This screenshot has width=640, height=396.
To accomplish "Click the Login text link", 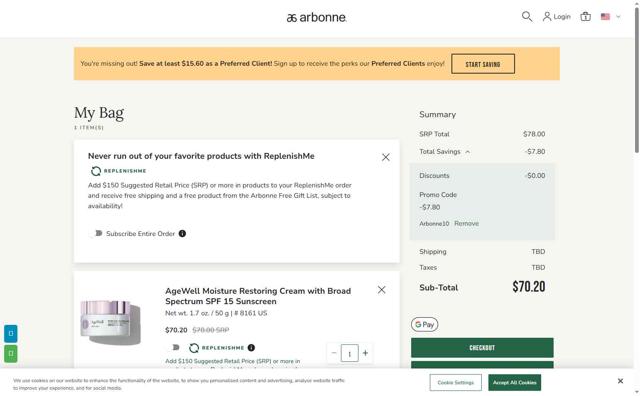I will pos(562,17).
